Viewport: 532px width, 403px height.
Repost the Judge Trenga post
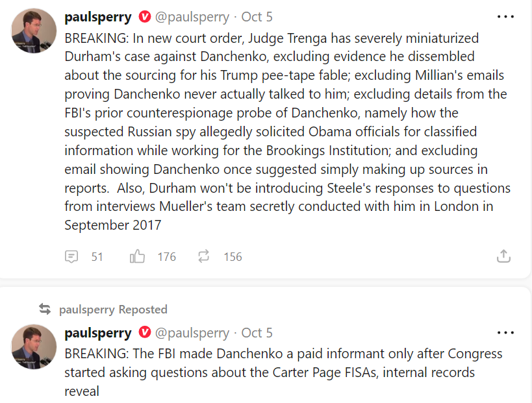pos(203,256)
